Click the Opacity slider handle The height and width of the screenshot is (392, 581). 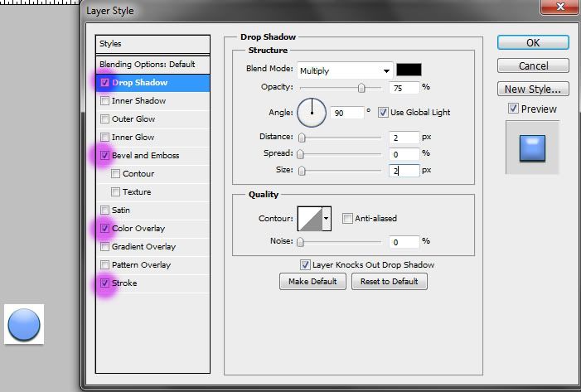[x=361, y=88]
